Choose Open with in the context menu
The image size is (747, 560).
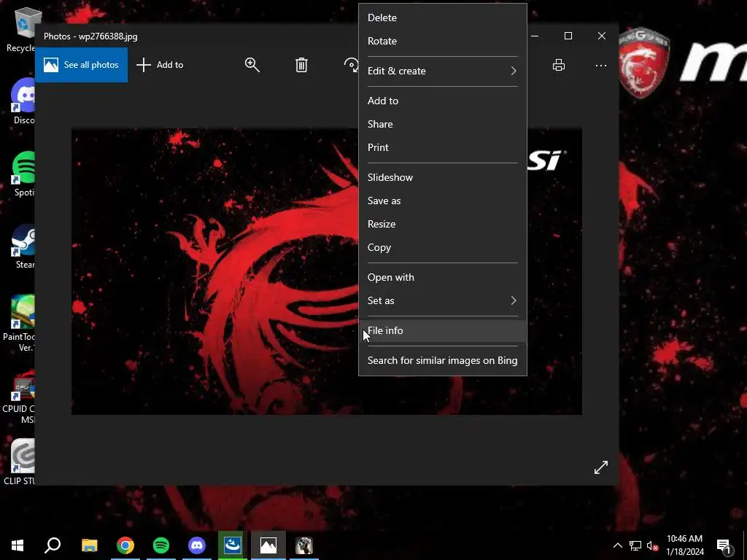pos(443,277)
